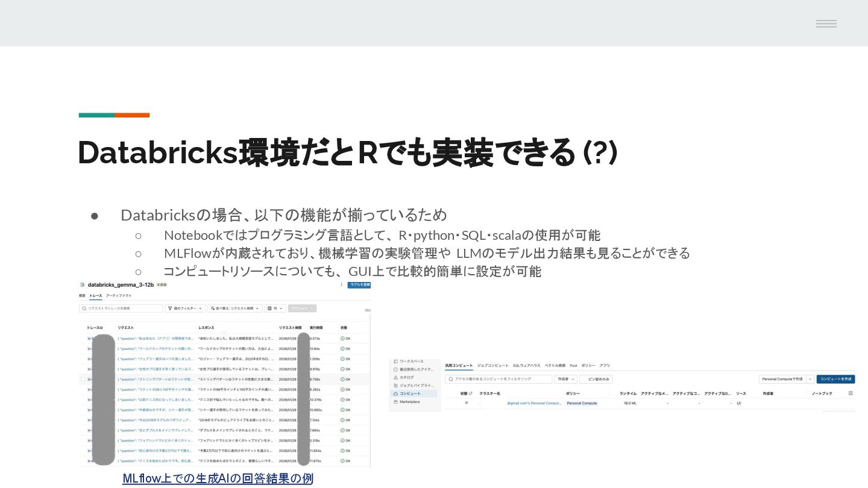868x488 pixels.
Task: Click the ノートブック column header
Action: [822, 393]
